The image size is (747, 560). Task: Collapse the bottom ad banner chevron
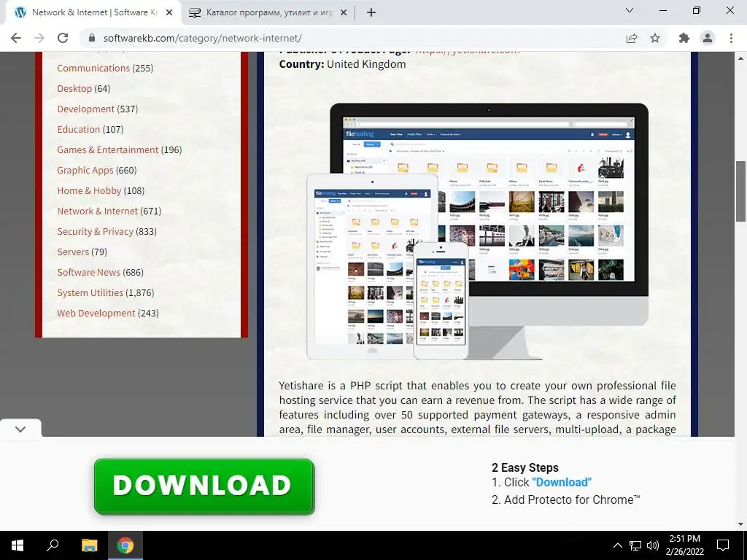20,429
